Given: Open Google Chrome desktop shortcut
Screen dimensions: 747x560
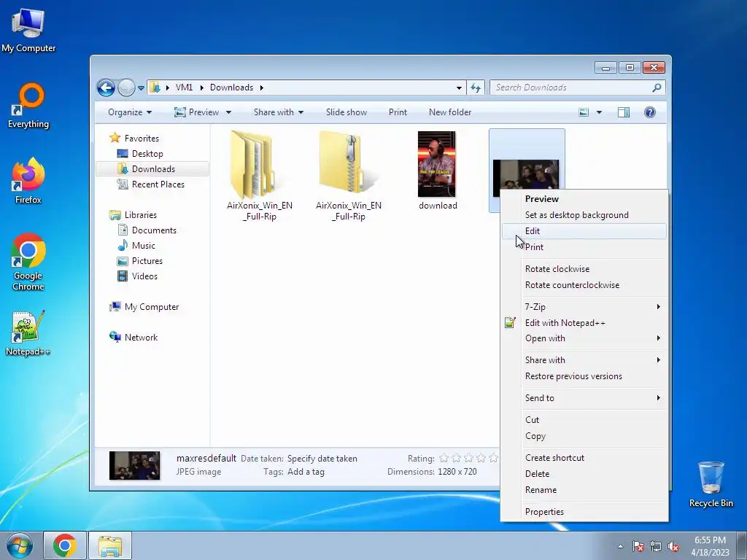Looking at the screenshot, I should 28,262.
